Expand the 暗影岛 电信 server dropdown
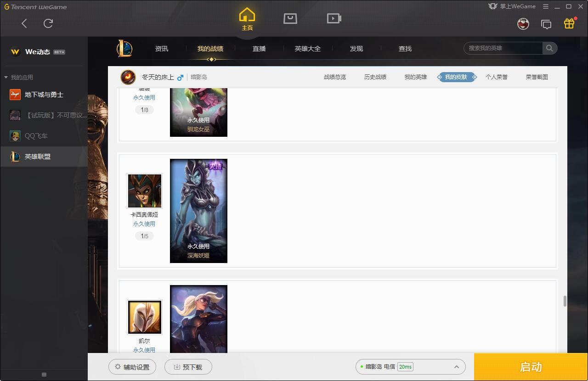The image size is (588, 381). coord(410,367)
